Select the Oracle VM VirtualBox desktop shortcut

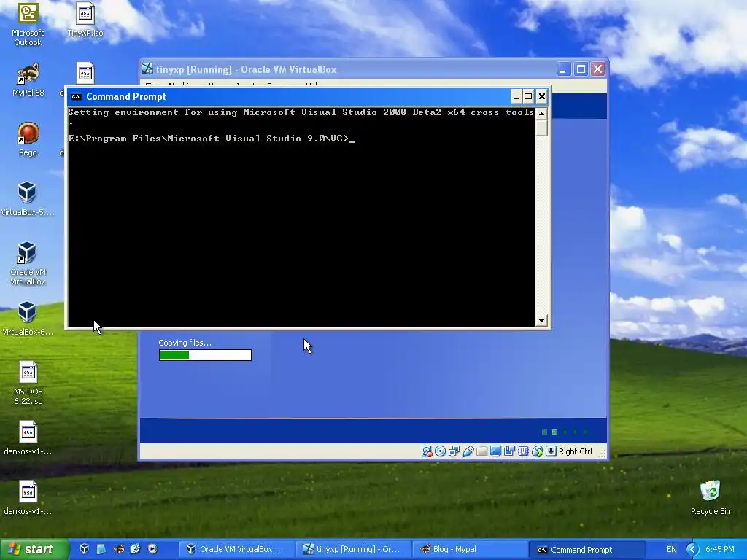coord(28,263)
